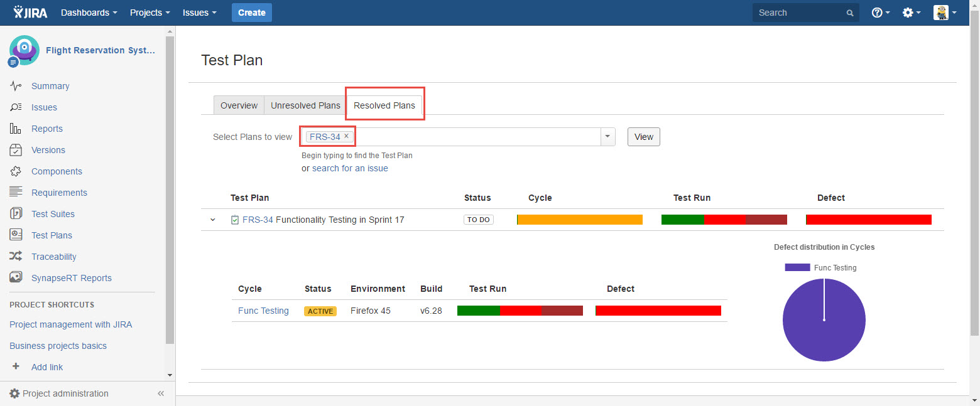Select the Resolved Plans tab
The width and height of the screenshot is (980, 406).
(x=384, y=105)
